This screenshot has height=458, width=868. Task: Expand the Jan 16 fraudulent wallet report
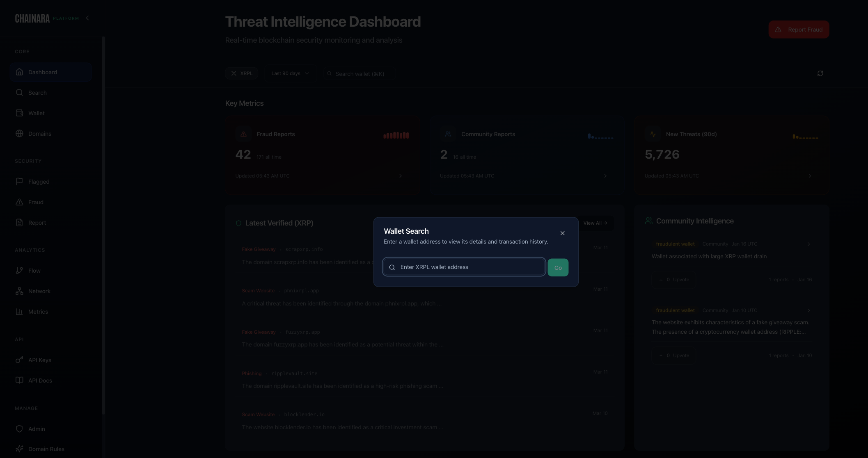[x=808, y=244]
